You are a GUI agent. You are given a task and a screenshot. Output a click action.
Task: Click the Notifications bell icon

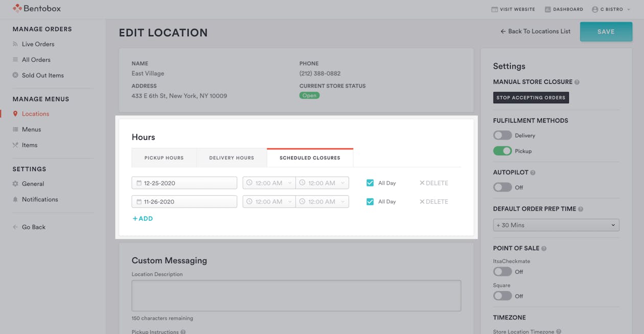[15, 199]
